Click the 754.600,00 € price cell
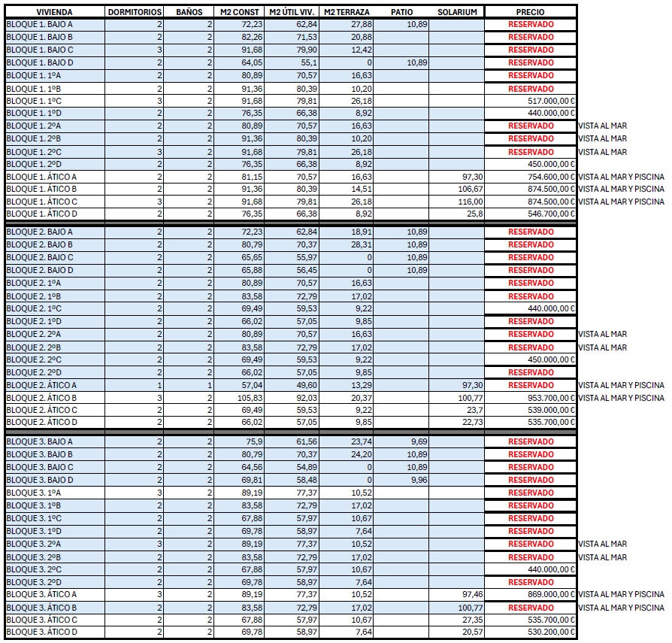The width and height of the screenshot is (672, 643). tap(530, 177)
